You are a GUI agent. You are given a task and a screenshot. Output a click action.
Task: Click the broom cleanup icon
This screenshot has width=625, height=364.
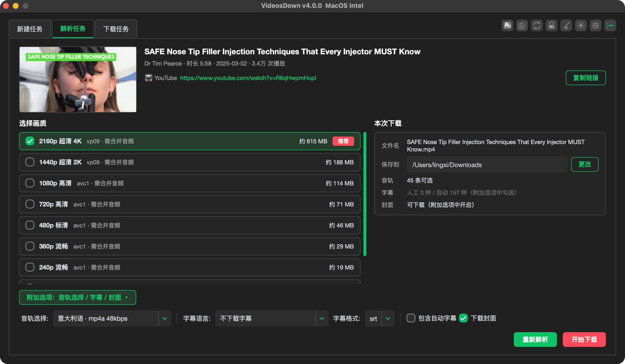point(566,25)
